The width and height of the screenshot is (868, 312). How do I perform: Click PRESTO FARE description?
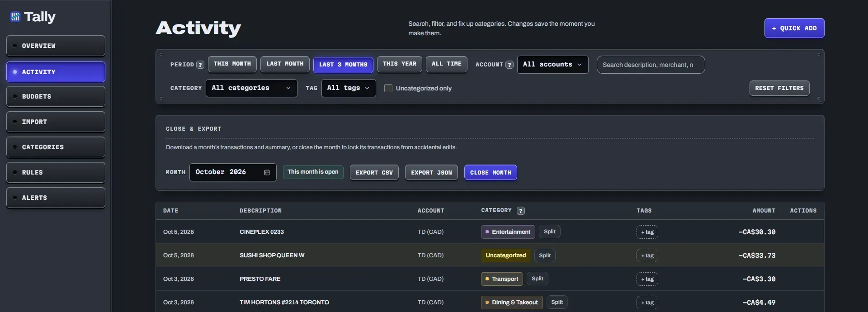(x=260, y=279)
